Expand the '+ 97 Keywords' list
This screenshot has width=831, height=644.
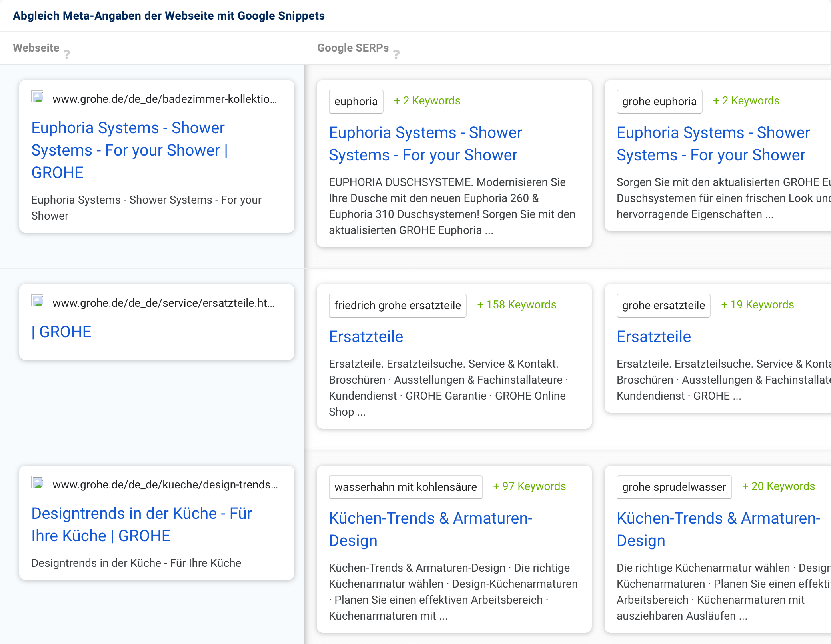coord(529,486)
